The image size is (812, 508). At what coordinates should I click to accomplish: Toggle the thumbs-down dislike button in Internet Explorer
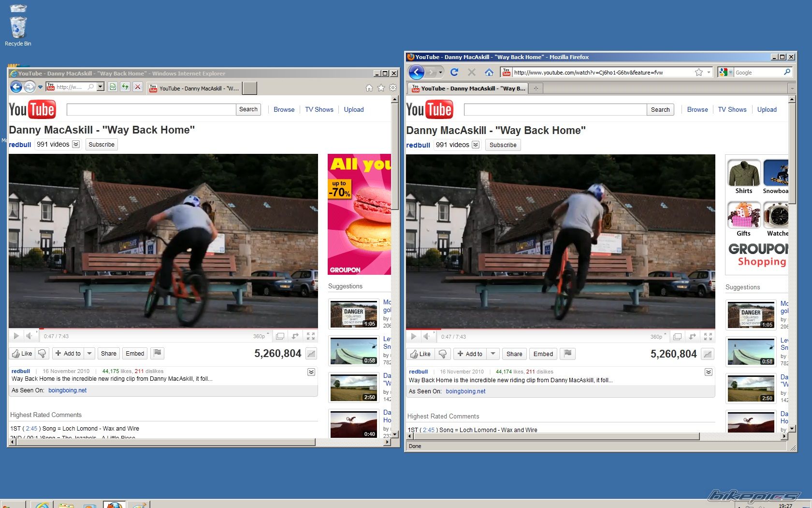42,354
